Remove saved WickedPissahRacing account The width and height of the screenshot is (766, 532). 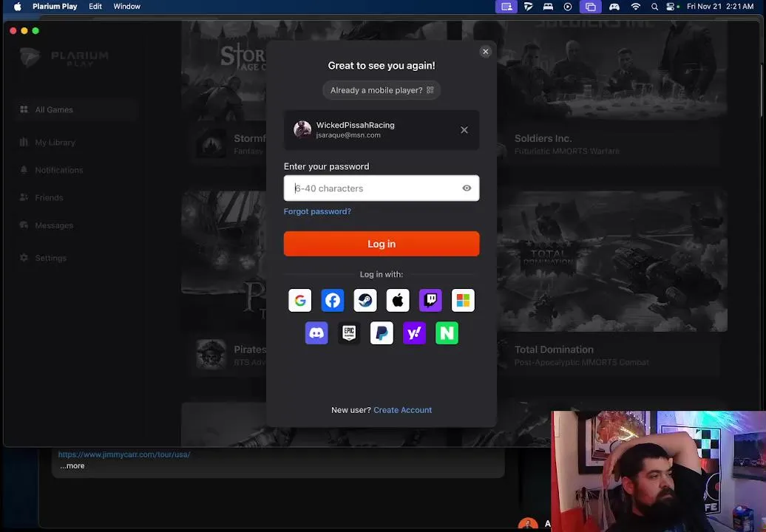[x=464, y=130]
